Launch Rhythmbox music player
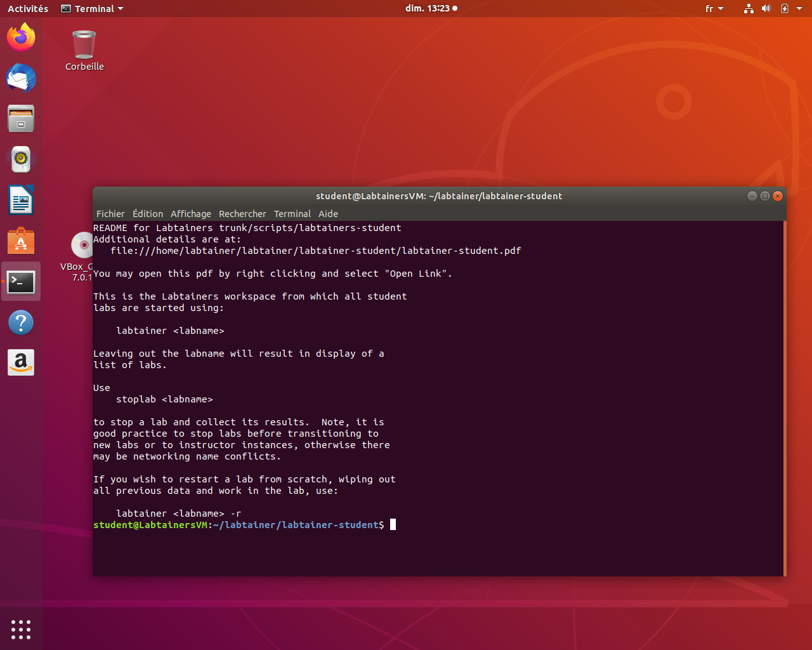Image resolution: width=812 pixels, height=650 pixels. coord(21,159)
